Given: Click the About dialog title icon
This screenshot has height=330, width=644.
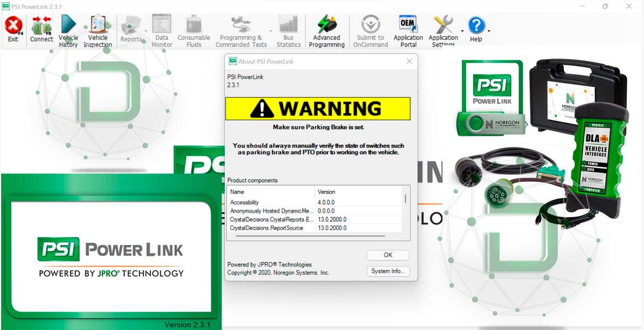Looking at the screenshot, I should pyautogui.click(x=233, y=61).
